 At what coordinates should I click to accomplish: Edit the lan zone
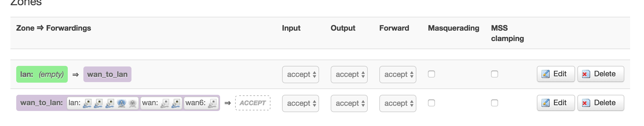click(556, 74)
